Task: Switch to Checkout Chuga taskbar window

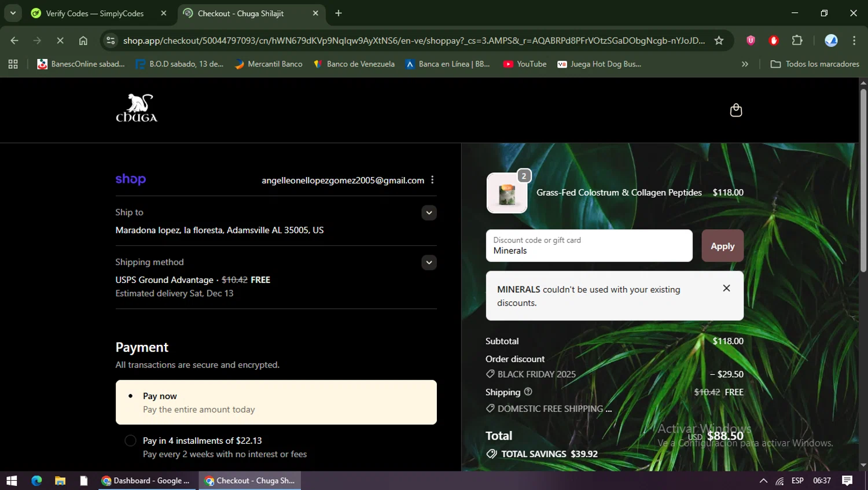Action: pyautogui.click(x=250, y=481)
